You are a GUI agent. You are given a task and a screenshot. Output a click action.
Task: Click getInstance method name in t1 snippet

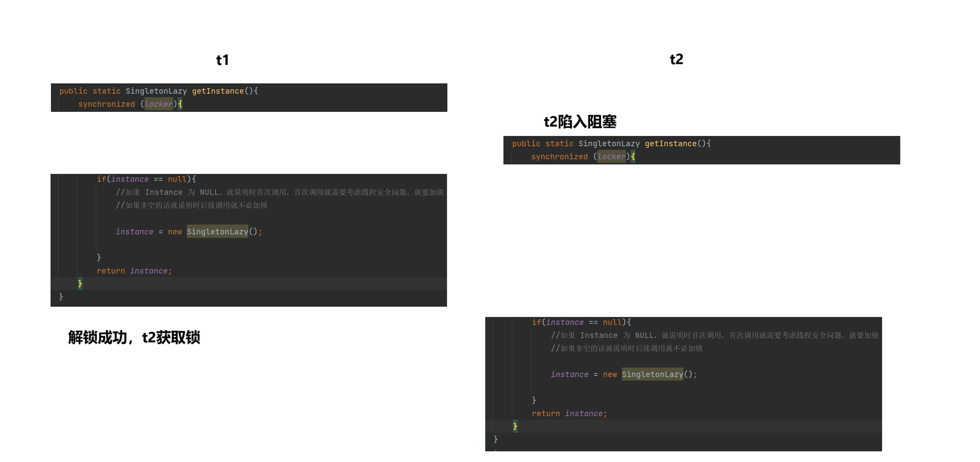pyautogui.click(x=218, y=91)
